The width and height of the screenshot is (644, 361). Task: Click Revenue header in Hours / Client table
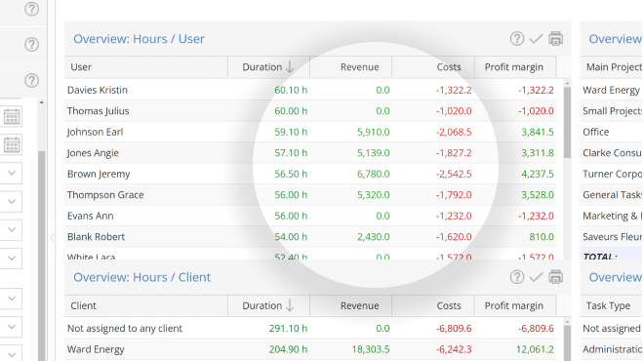tap(350, 305)
